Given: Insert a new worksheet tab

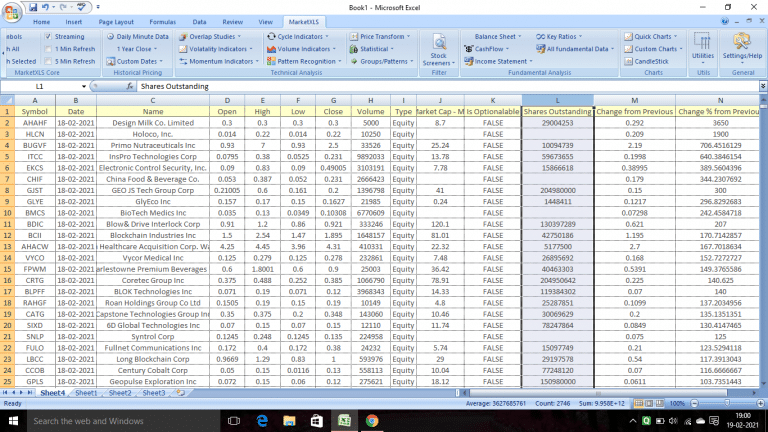Looking at the screenshot, I should [181, 393].
